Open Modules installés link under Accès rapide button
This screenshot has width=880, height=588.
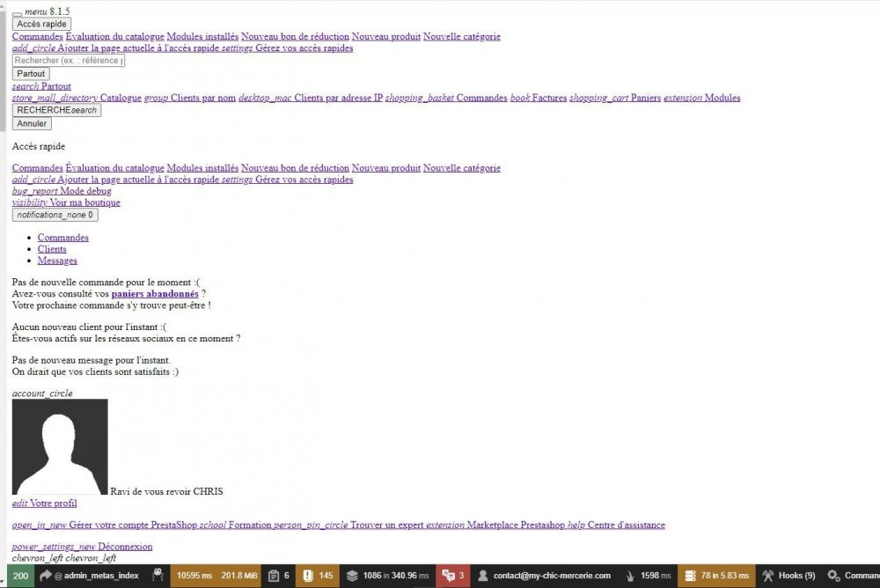pos(202,36)
